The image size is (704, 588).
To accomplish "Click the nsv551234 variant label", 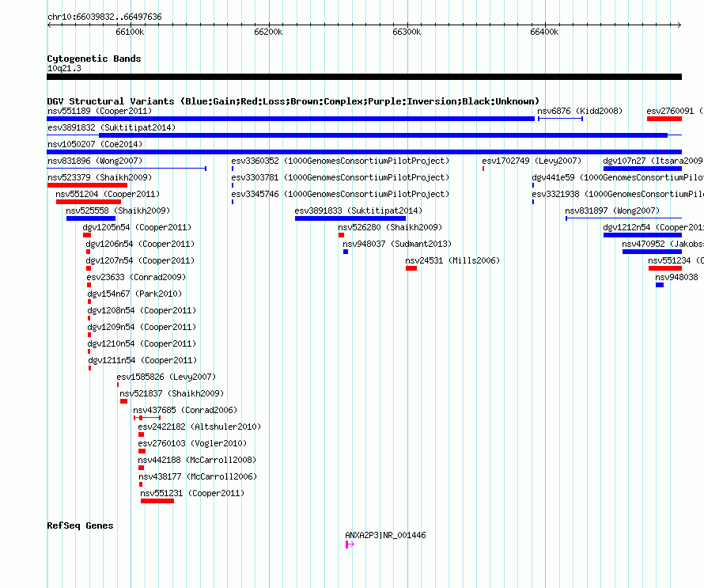I will 676,260.
